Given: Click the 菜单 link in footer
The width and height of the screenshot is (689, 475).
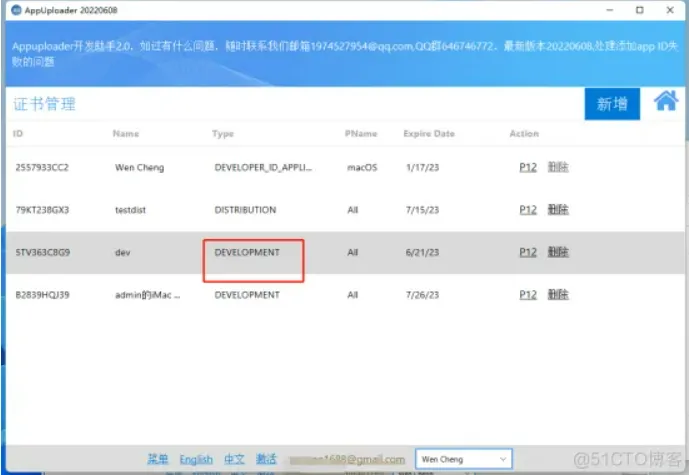Looking at the screenshot, I should [158, 459].
